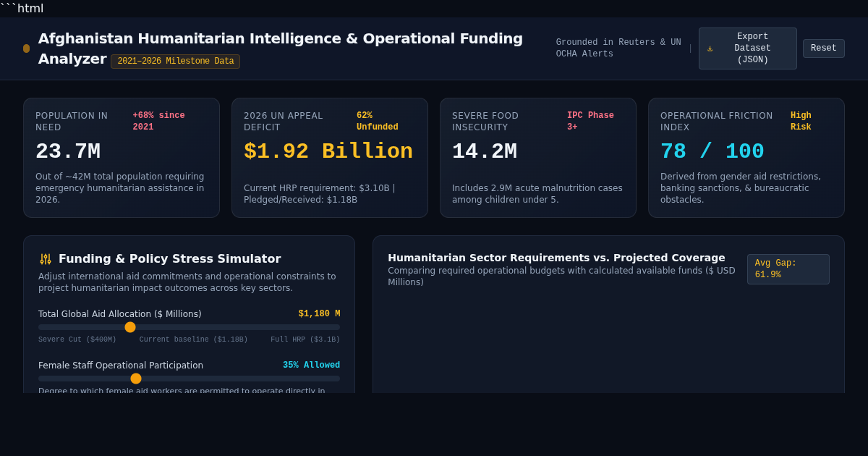
Task: Click the amber status dot beside title
Action: (27, 48)
